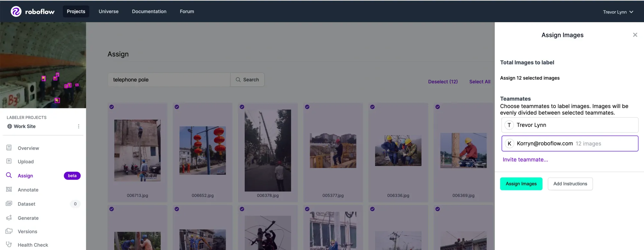This screenshot has height=250, width=644.
Task: Click the Work Site project name
Action: click(25, 126)
